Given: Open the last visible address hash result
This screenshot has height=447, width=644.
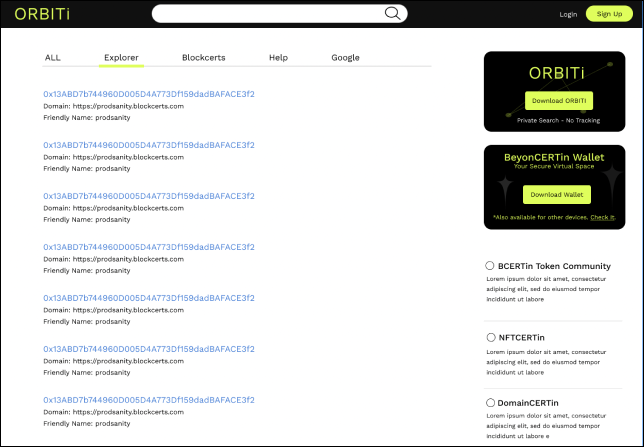Looking at the screenshot, I should coord(148,399).
